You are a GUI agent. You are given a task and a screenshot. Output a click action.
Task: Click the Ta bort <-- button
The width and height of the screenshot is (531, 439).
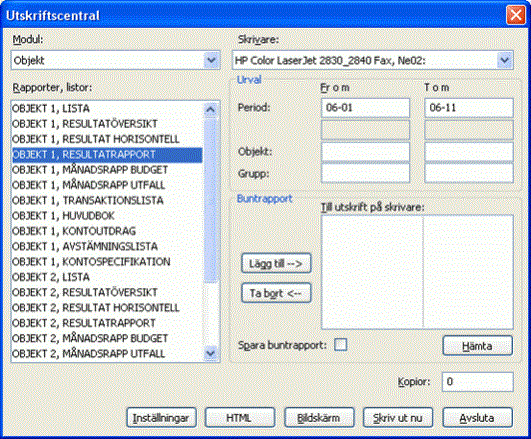(276, 293)
